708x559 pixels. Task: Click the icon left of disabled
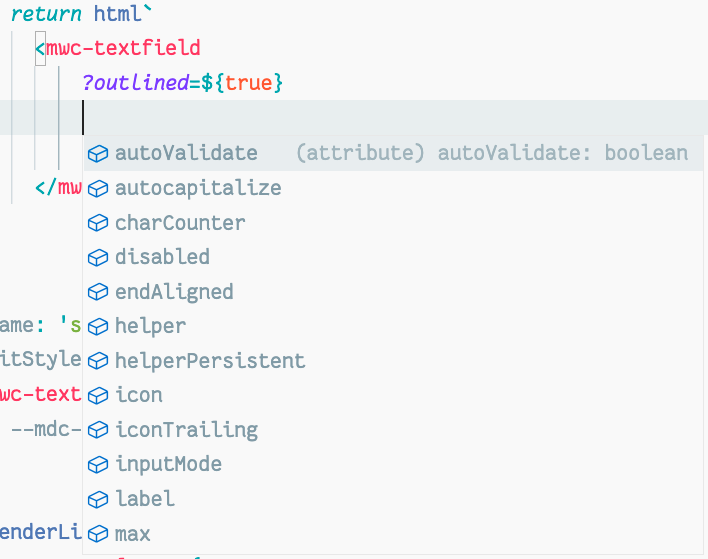[x=97, y=257]
